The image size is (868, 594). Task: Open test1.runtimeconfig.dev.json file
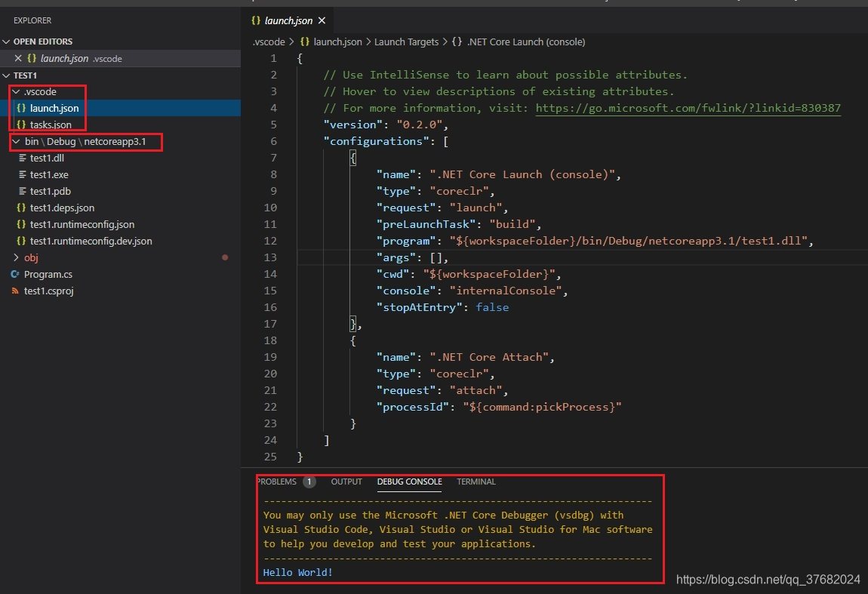point(91,241)
